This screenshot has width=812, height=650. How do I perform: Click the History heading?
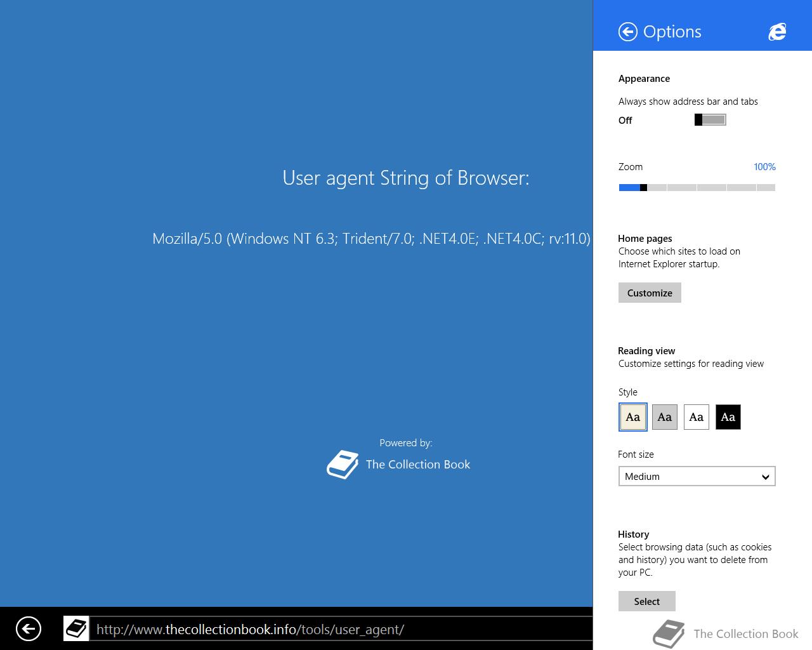click(x=633, y=534)
